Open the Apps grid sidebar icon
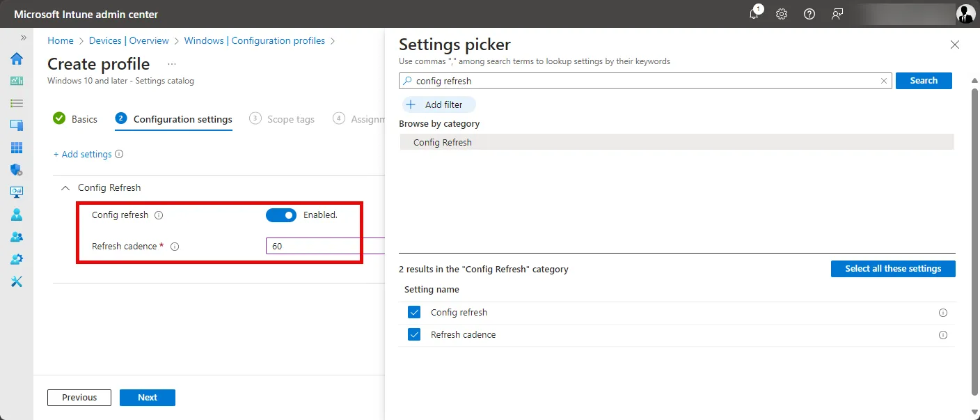 pos(17,148)
